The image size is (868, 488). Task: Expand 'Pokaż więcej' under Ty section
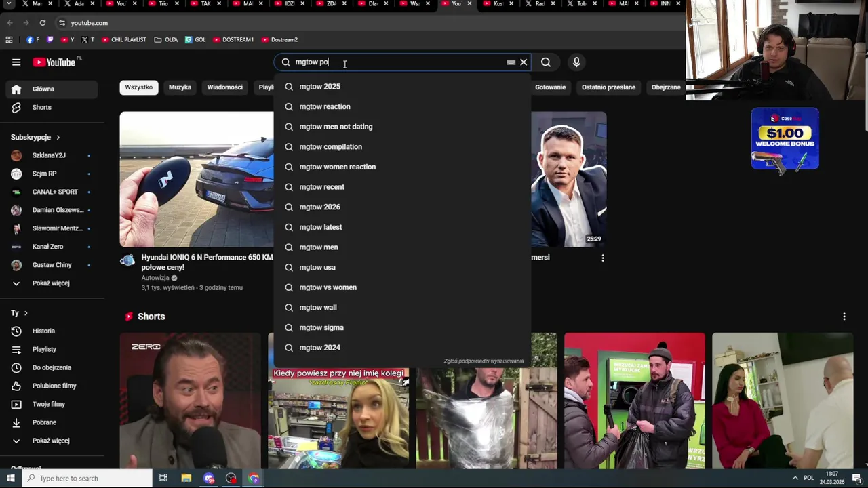click(x=52, y=441)
